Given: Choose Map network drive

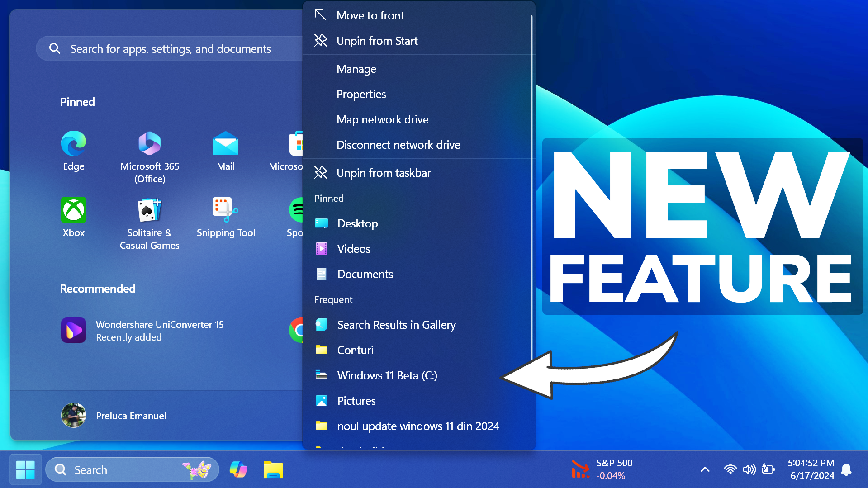Looking at the screenshot, I should [382, 119].
